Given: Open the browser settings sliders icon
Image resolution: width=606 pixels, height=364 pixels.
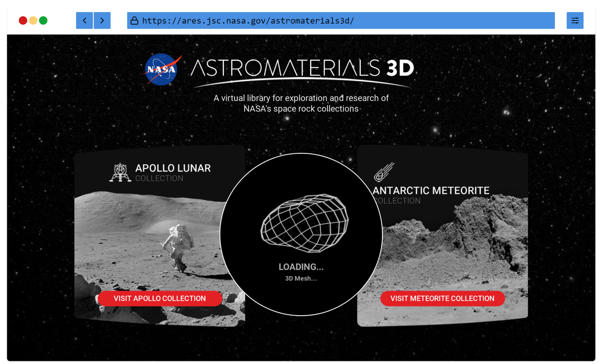Looking at the screenshot, I should [x=575, y=20].
